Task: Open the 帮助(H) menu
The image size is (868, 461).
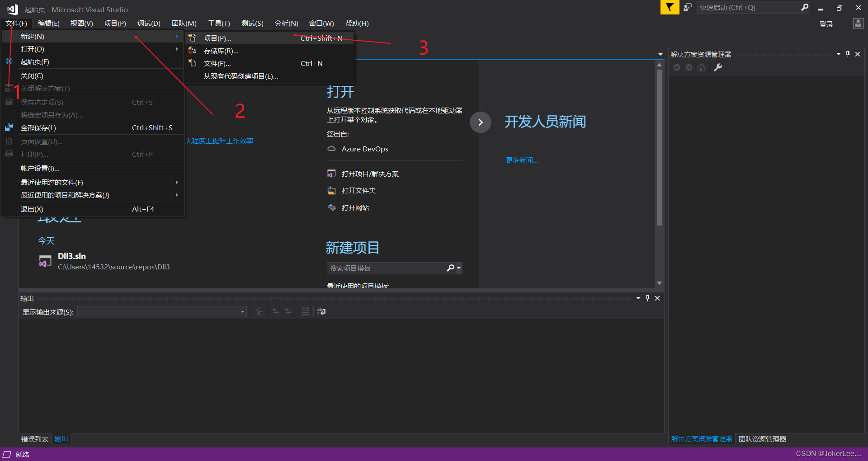Action: click(x=357, y=23)
